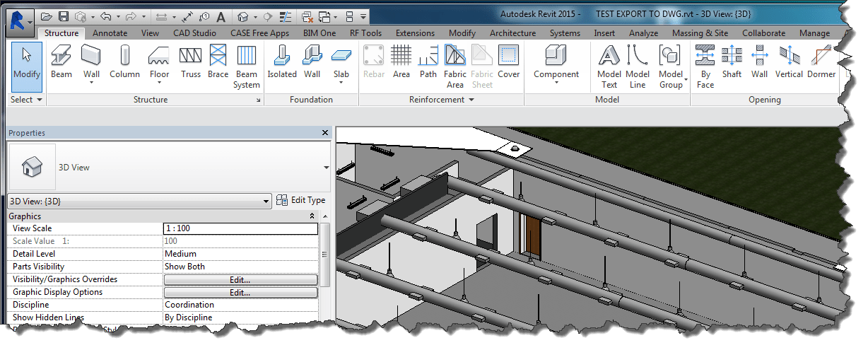The image size is (868, 350).
Task: Select the Beam System tool
Action: 247,66
